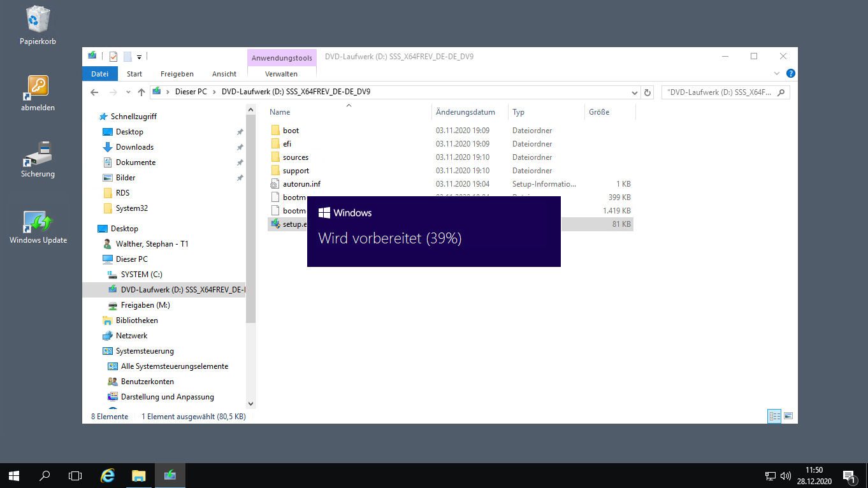Open the notification center icon
868x488 pixels.
coord(850,476)
